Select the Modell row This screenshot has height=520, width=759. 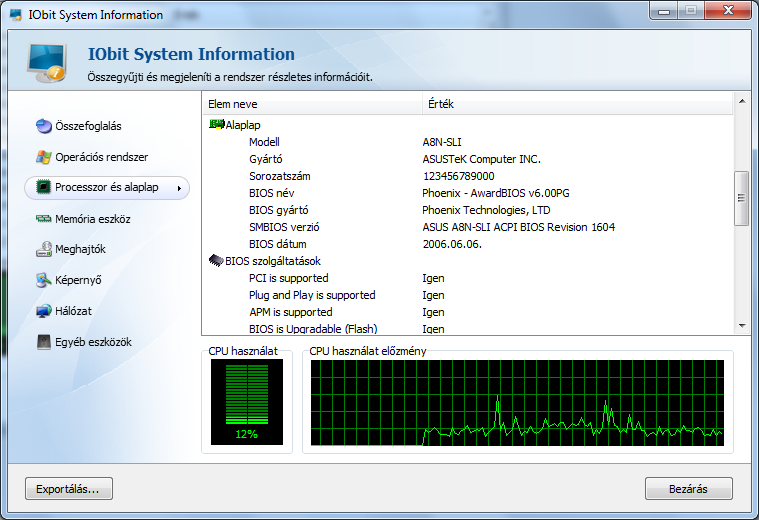pos(467,142)
